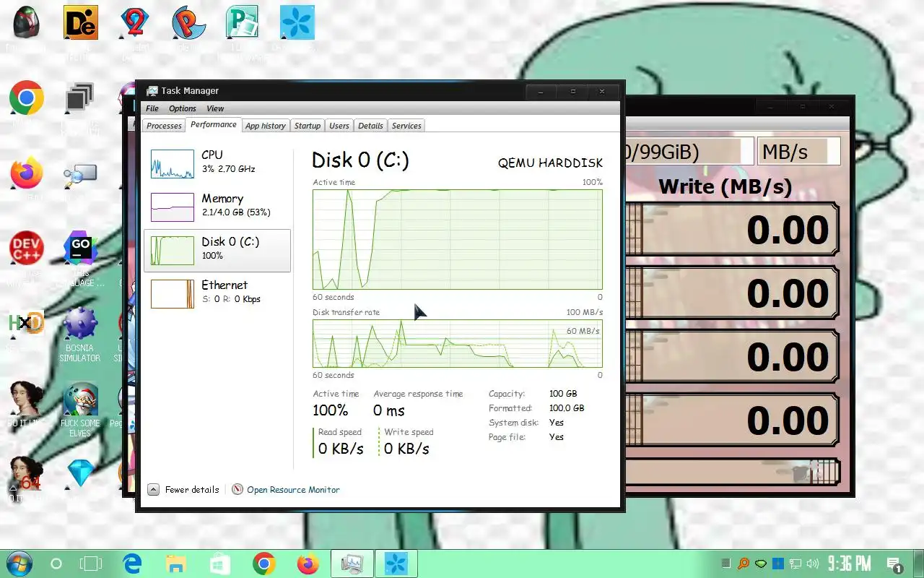Open the Details tab
924x578 pixels.
point(370,126)
